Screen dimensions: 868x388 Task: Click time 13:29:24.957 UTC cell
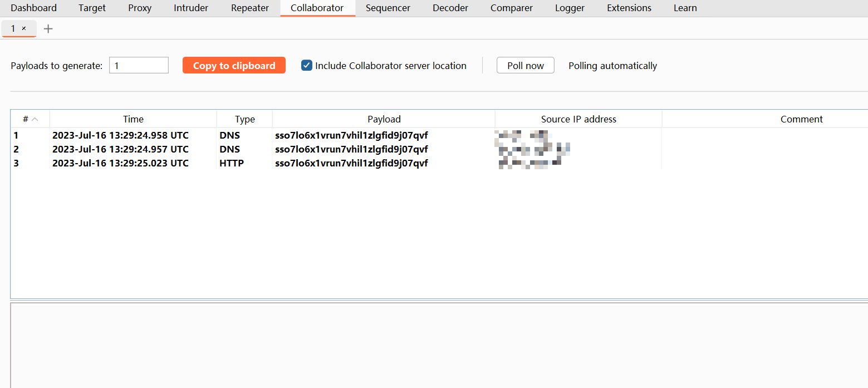(x=120, y=149)
